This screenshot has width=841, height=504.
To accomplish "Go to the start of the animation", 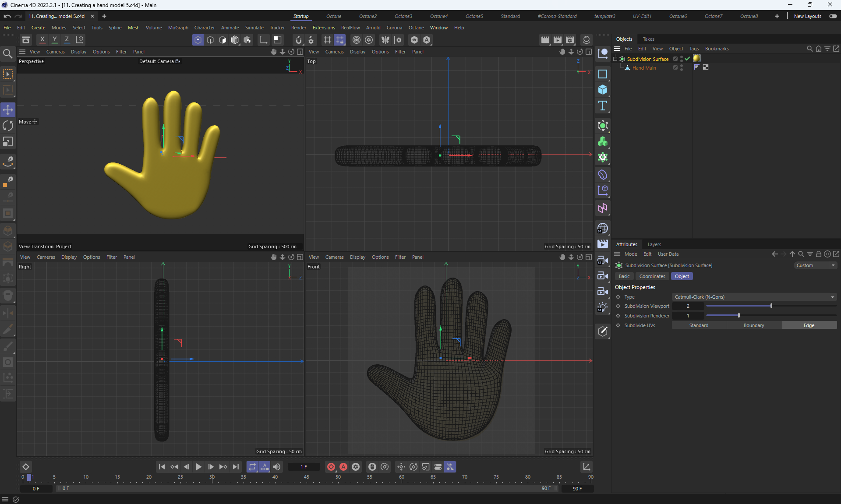I will pyautogui.click(x=162, y=467).
